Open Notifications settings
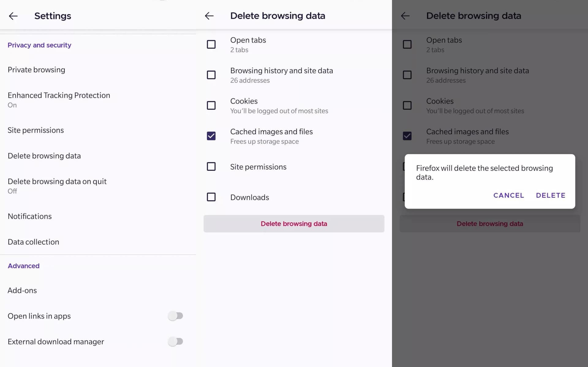588x367 pixels. pyautogui.click(x=30, y=216)
